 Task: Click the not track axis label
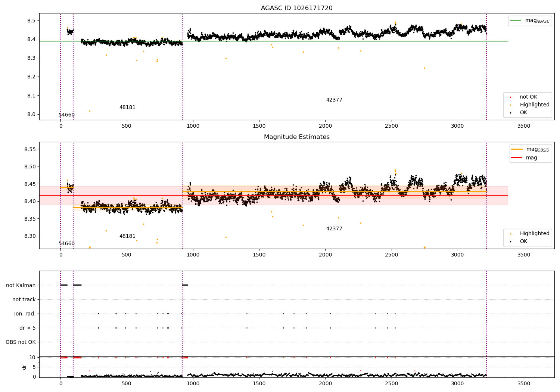24,299
